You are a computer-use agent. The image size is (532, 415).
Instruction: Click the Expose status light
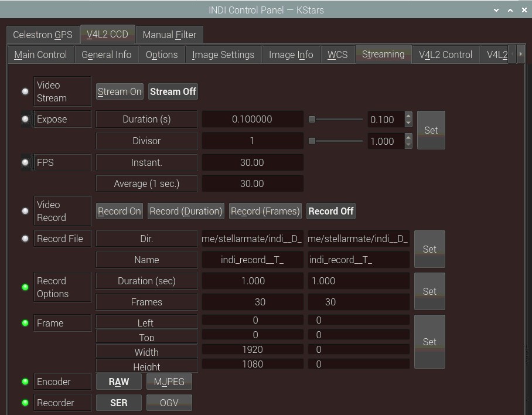(25, 119)
